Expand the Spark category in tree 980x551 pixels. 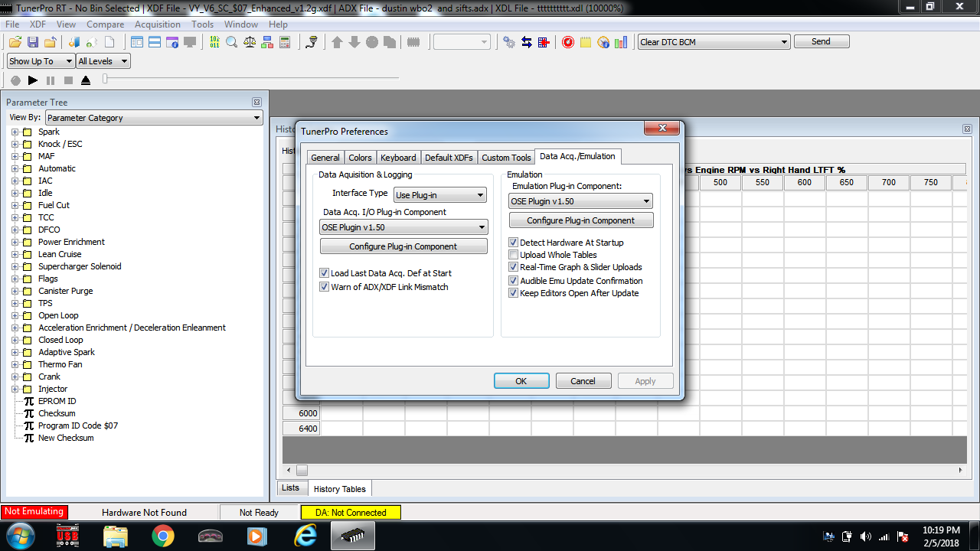click(15, 132)
